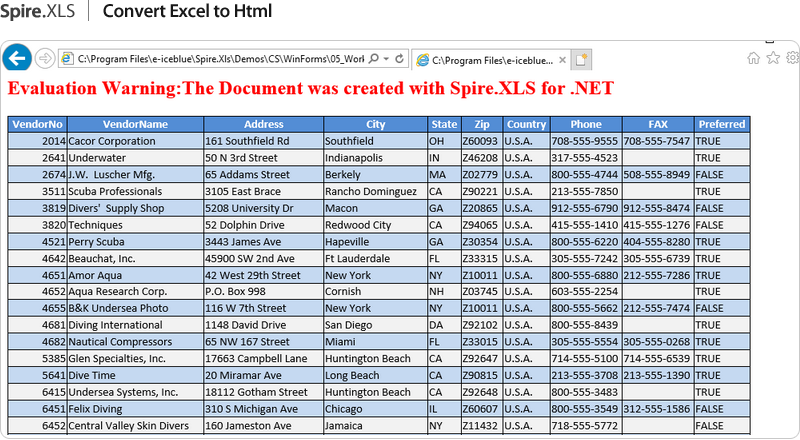Open the Tools gear icon
This screenshot has width=800, height=440.
click(x=792, y=58)
